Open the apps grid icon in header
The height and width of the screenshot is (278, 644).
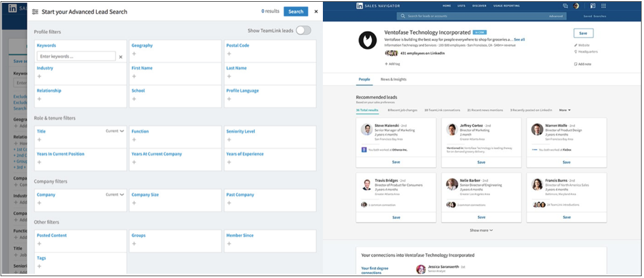(x=604, y=6)
